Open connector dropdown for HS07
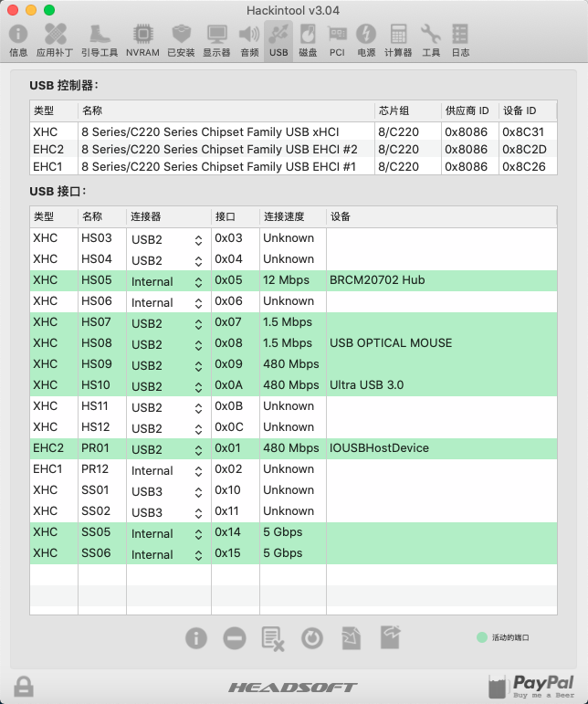Image resolution: width=588 pixels, height=704 pixels. [168, 324]
